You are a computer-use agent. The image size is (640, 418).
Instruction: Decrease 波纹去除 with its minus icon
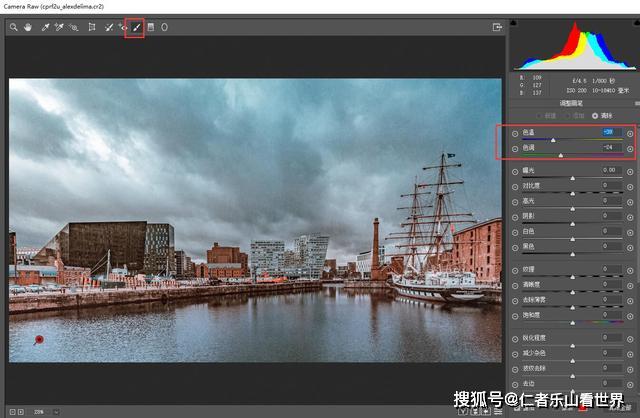tap(515, 369)
